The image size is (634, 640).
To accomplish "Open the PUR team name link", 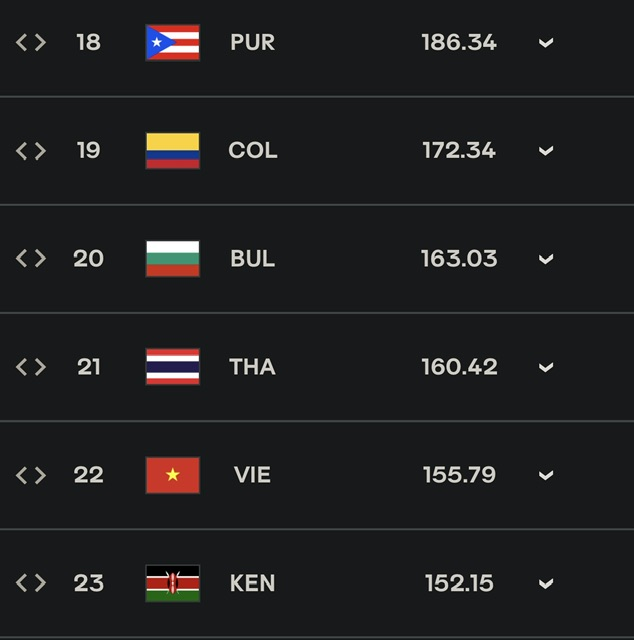I will [253, 42].
